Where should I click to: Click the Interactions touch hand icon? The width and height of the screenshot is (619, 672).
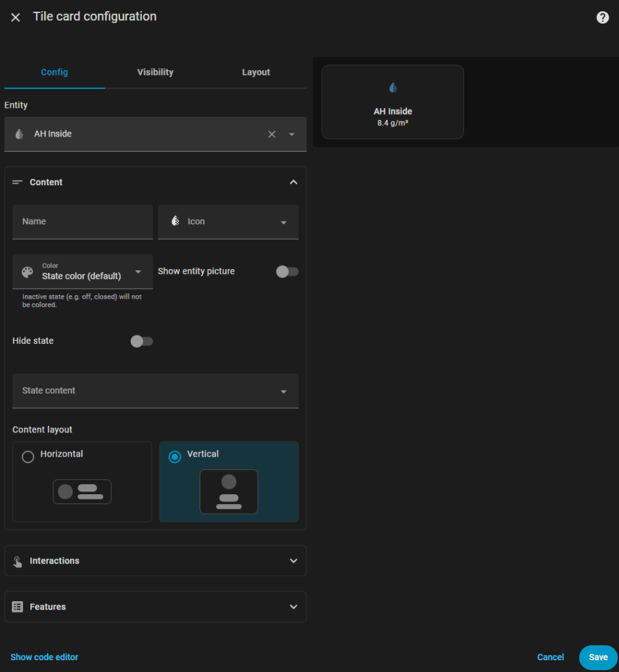pyautogui.click(x=18, y=561)
